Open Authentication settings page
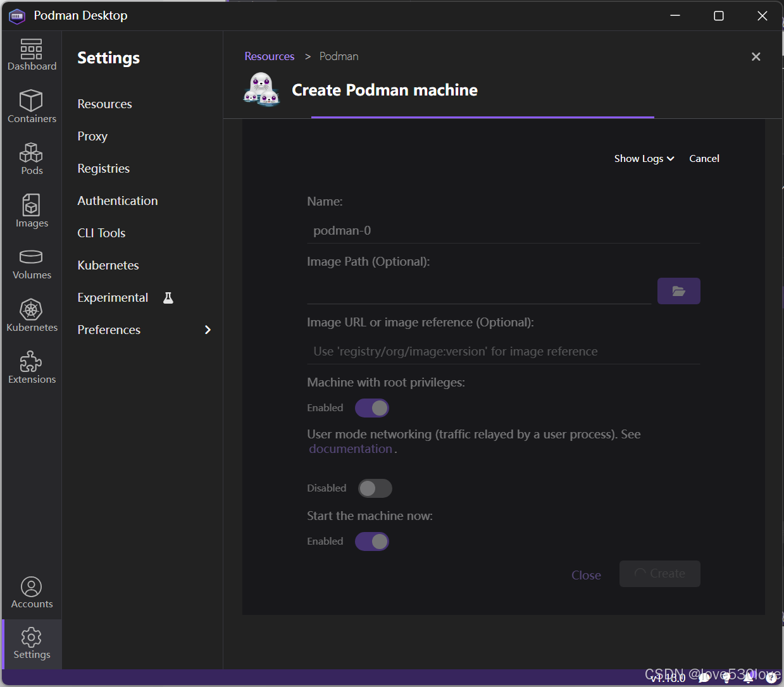 click(118, 201)
